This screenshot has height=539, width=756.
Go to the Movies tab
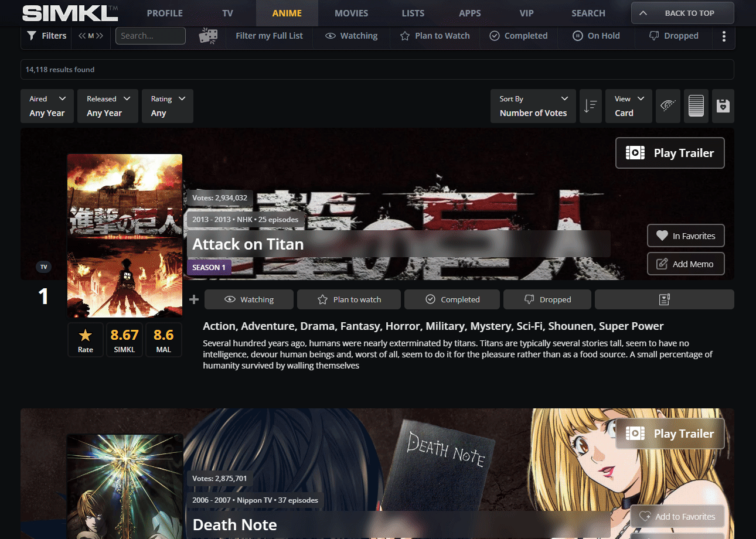(351, 13)
